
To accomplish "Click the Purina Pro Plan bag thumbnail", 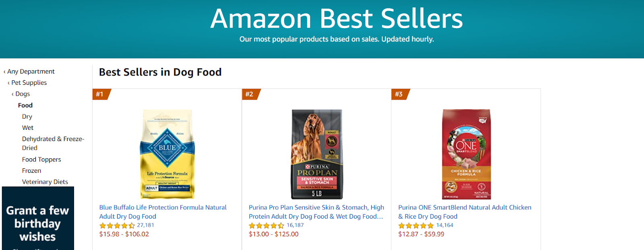I will click(x=317, y=154).
